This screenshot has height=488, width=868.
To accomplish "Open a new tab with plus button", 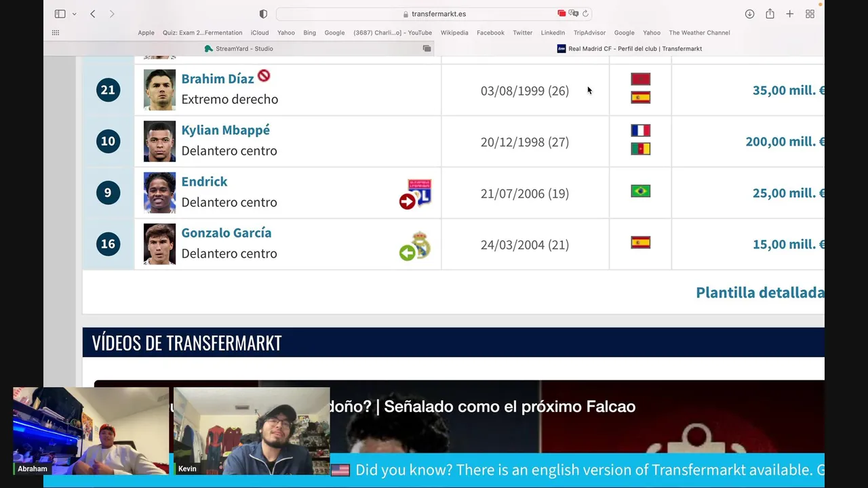I will pyautogui.click(x=789, y=14).
